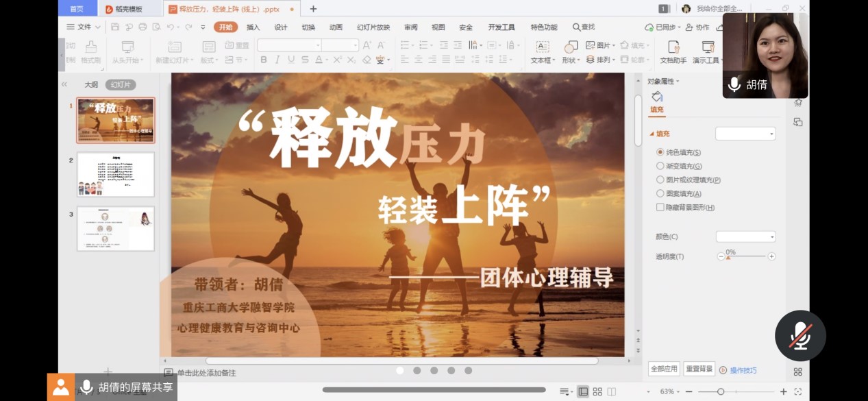Image resolution: width=868 pixels, height=401 pixels.
Task: Unmute the microphone with the round button
Action: [799, 336]
